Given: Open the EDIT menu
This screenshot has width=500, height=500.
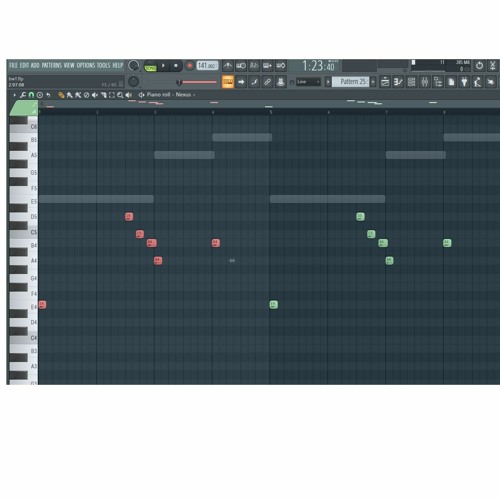Looking at the screenshot, I should click(24, 65).
